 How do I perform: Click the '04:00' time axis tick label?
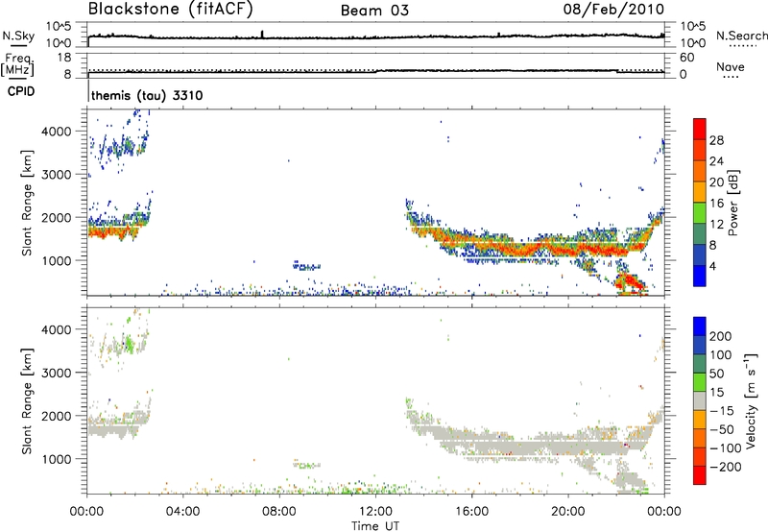[x=182, y=512]
